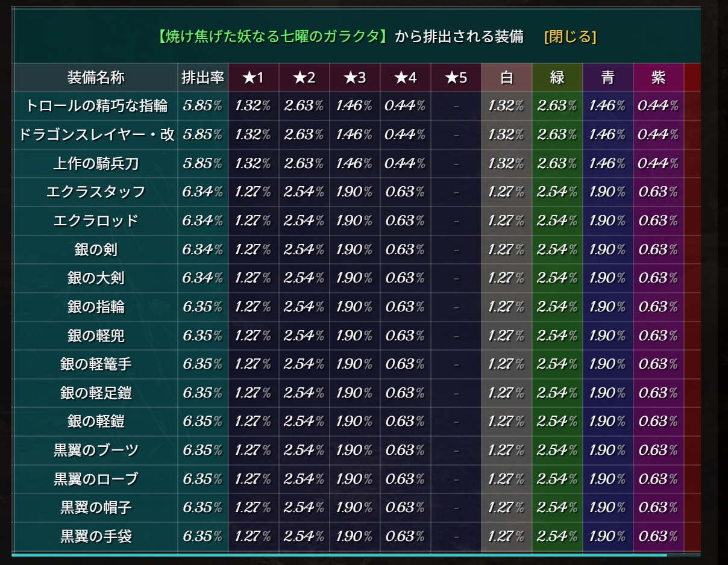Select the 排出率 column header
Screen dimensions: 728x565
click(203, 78)
